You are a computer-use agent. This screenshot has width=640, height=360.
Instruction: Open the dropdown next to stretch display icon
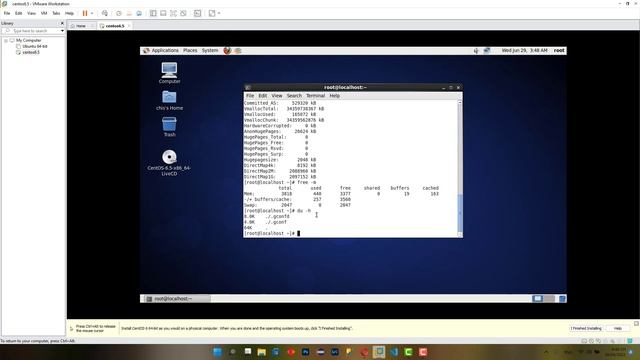click(x=219, y=13)
